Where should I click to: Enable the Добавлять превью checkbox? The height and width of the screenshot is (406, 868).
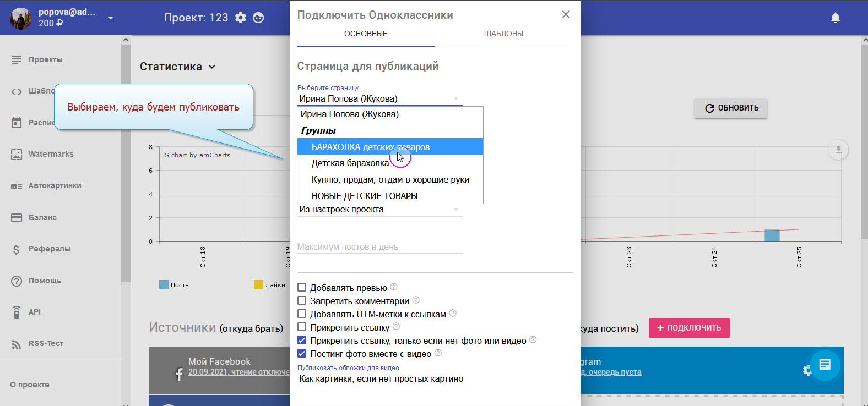pos(302,288)
